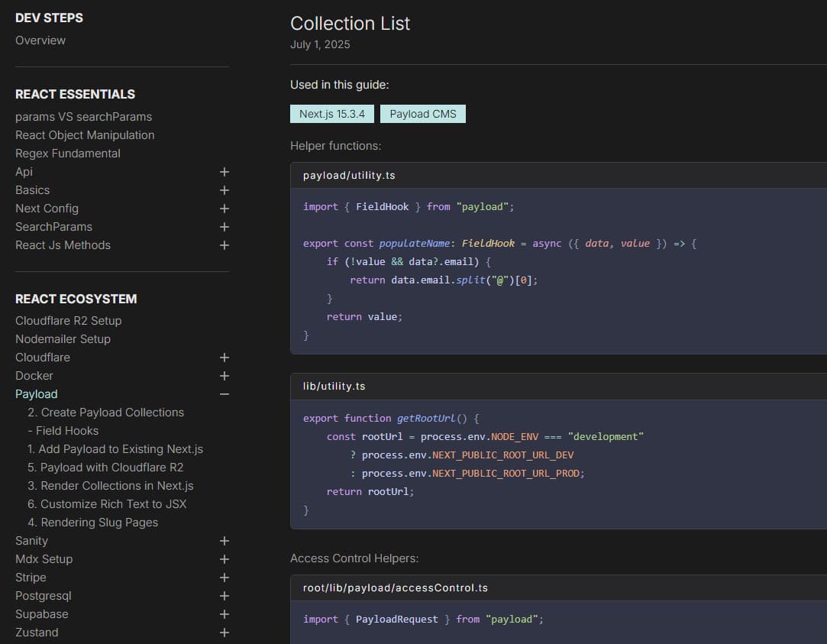Click plus icon next to Next Config
Image resolution: width=827 pixels, height=644 pixels.
(x=224, y=209)
